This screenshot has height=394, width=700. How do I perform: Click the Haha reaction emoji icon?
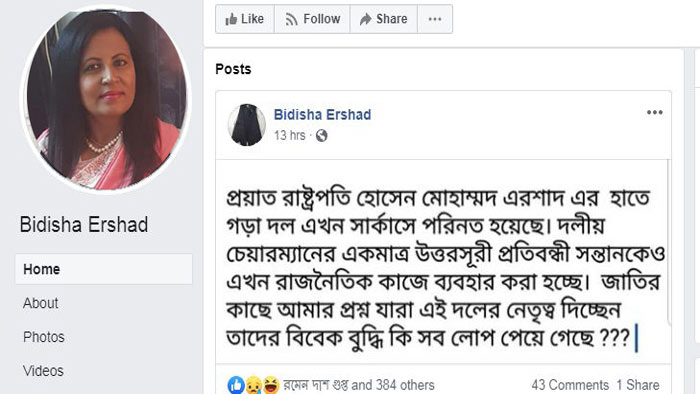271,385
